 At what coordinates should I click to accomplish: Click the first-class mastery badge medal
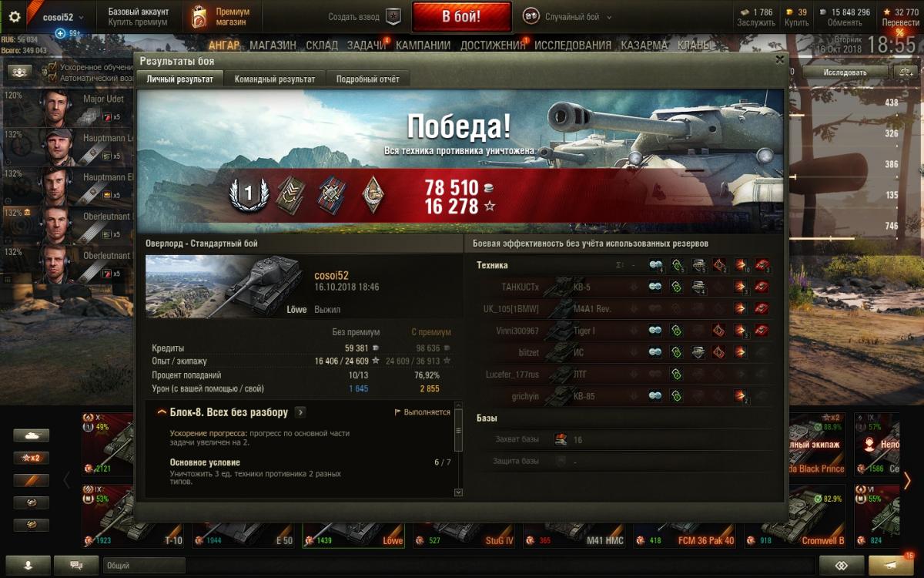click(x=249, y=193)
